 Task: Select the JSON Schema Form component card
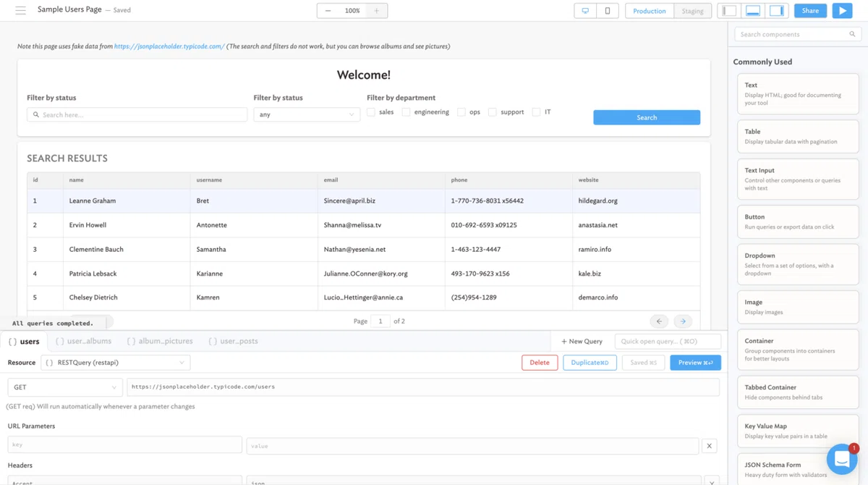click(x=798, y=469)
